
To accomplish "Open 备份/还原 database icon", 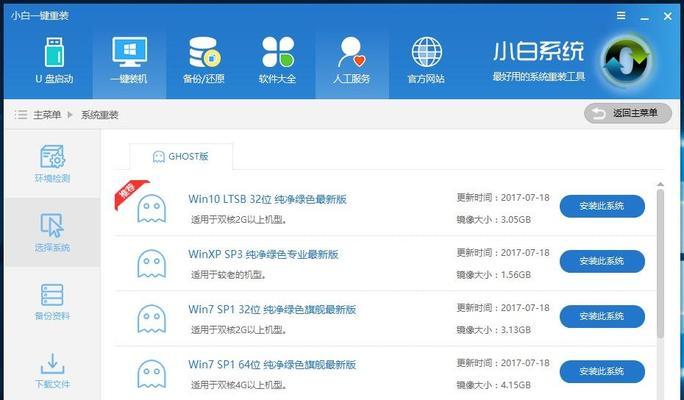I will 204,52.
